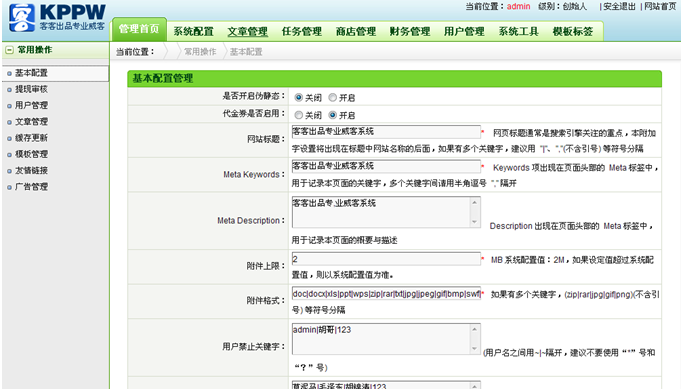This screenshot has height=389, width=681.
Task: Open the 模板标签 menu
Action: [572, 31]
